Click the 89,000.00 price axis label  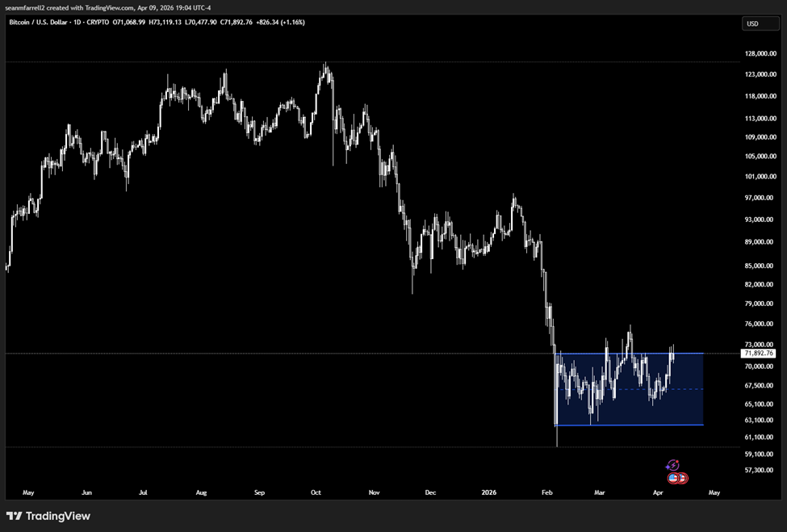pyautogui.click(x=759, y=242)
